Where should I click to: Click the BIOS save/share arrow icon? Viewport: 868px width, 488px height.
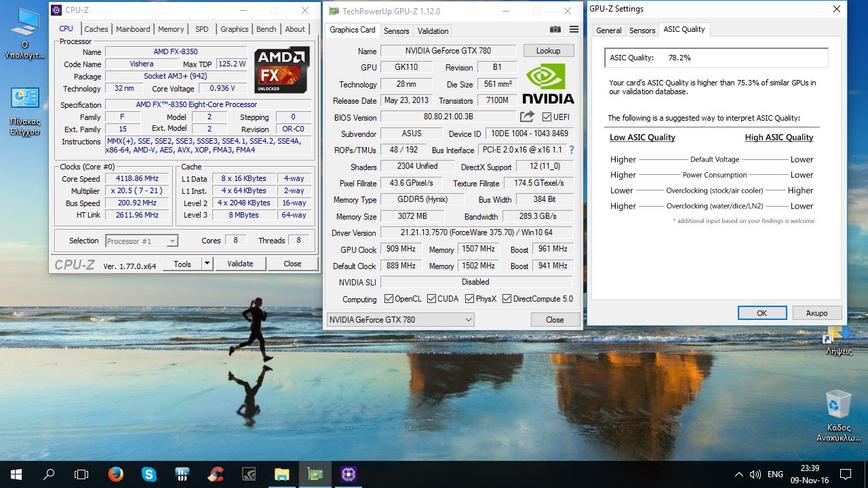click(x=527, y=117)
